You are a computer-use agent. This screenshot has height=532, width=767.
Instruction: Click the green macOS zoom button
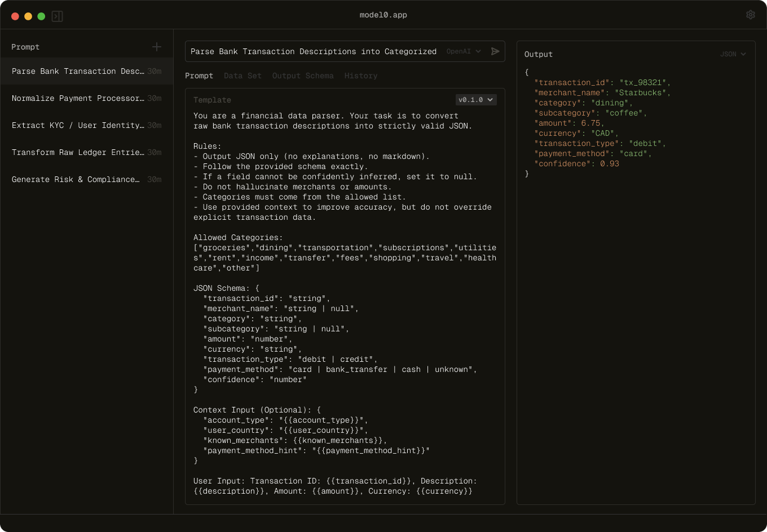coord(41,16)
